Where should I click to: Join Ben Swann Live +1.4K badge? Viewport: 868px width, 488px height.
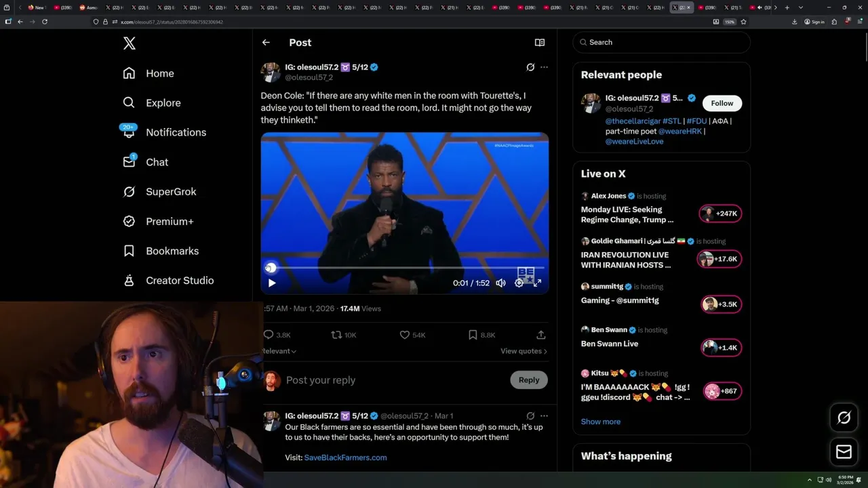(722, 348)
